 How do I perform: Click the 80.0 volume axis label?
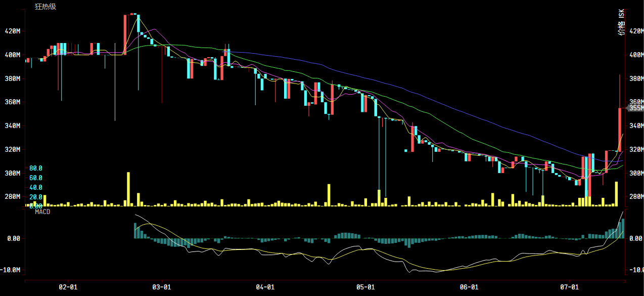(35, 168)
